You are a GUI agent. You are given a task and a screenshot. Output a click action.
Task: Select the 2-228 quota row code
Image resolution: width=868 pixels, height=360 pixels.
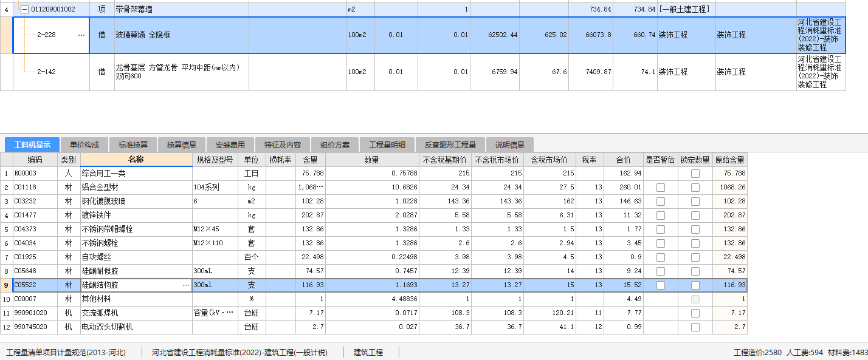click(x=46, y=35)
